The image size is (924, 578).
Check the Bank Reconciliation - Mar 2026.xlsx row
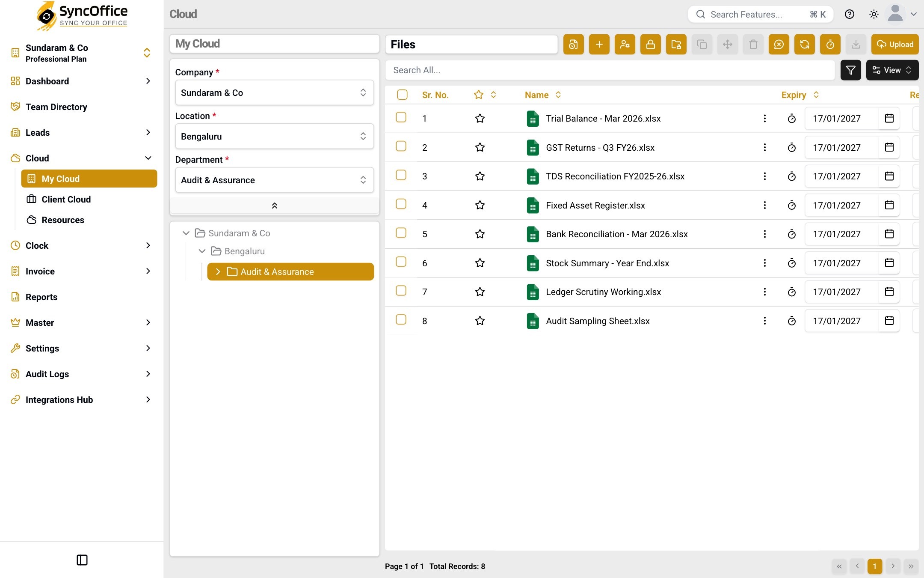tap(401, 232)
